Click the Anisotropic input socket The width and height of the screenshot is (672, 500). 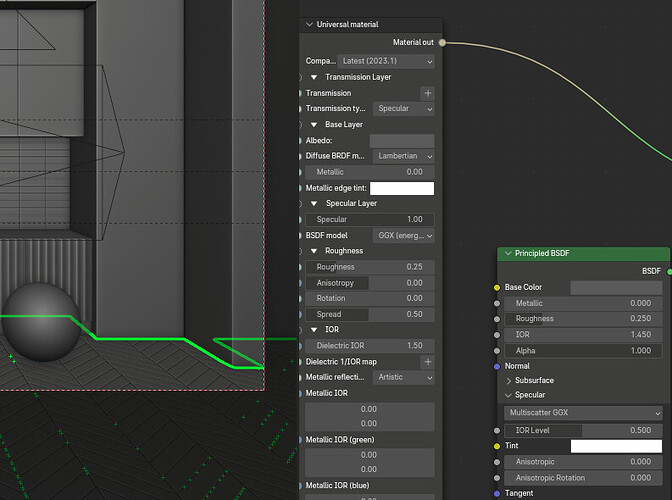point(497,462)
